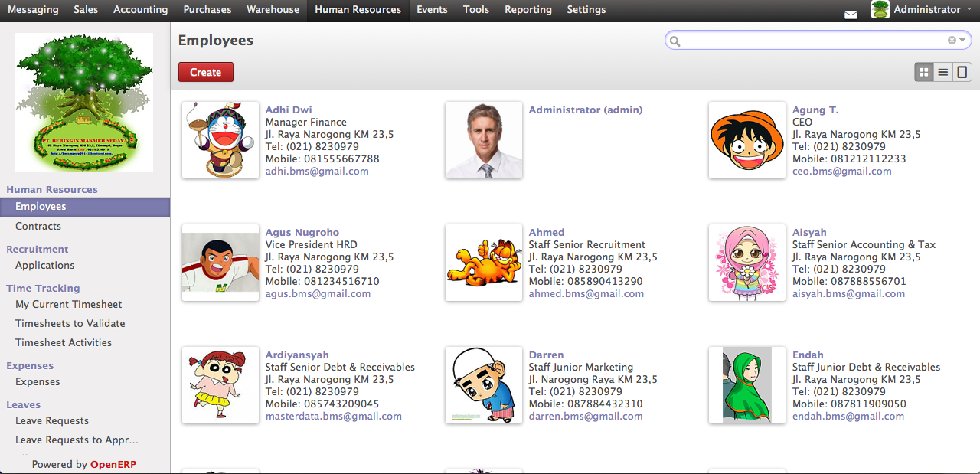Open the Administrator user dropdown
The width and height of the screenshot is (980, 474).
click(x=933, y=9)
